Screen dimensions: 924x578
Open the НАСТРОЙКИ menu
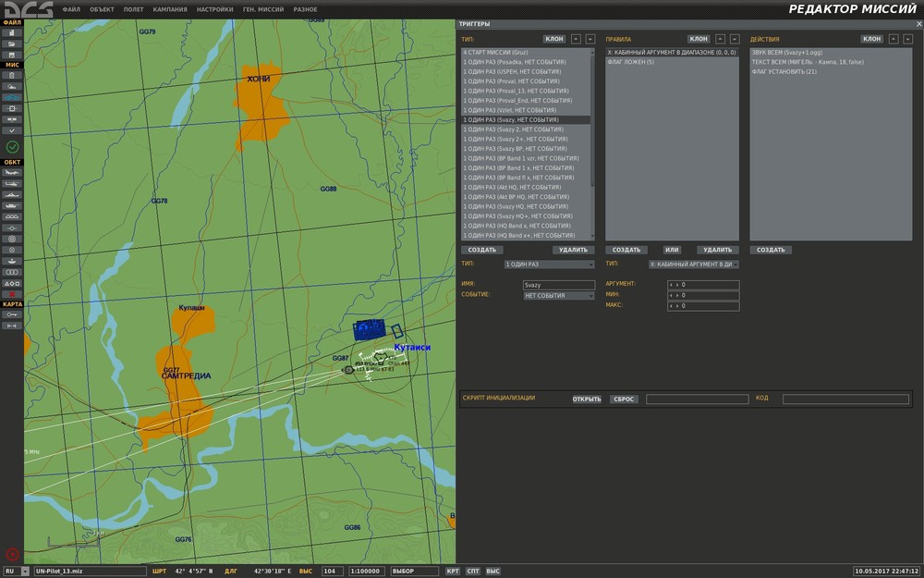click(214, 9)
